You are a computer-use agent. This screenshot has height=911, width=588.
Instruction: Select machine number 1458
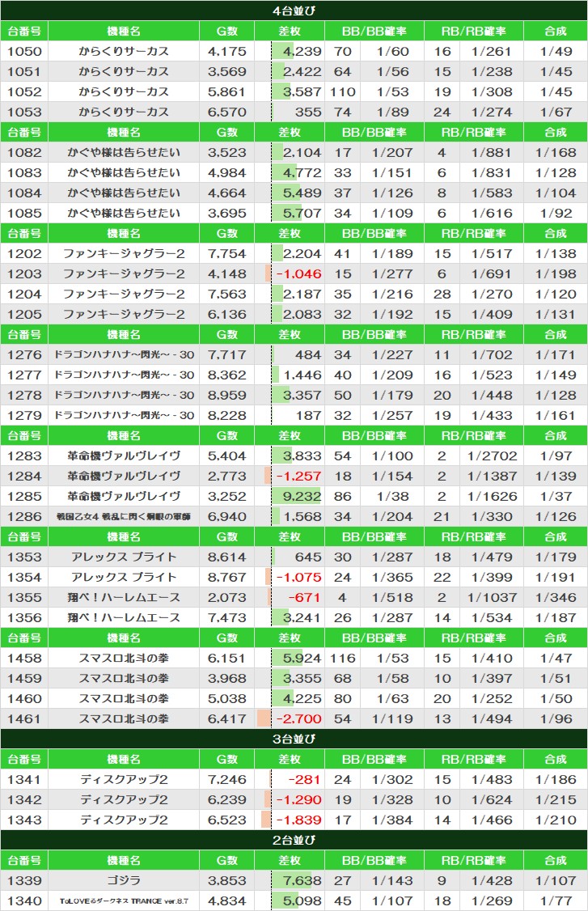24,658
